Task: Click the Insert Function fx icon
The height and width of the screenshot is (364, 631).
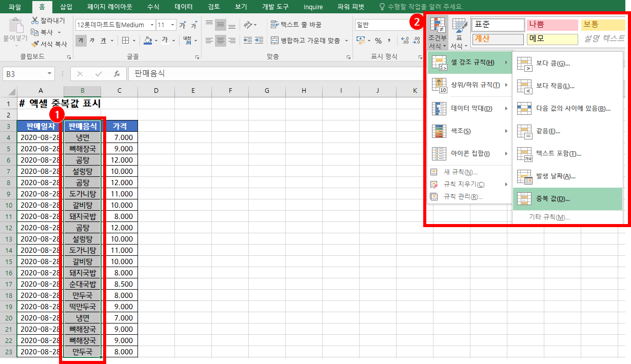Action: (116, 74)
